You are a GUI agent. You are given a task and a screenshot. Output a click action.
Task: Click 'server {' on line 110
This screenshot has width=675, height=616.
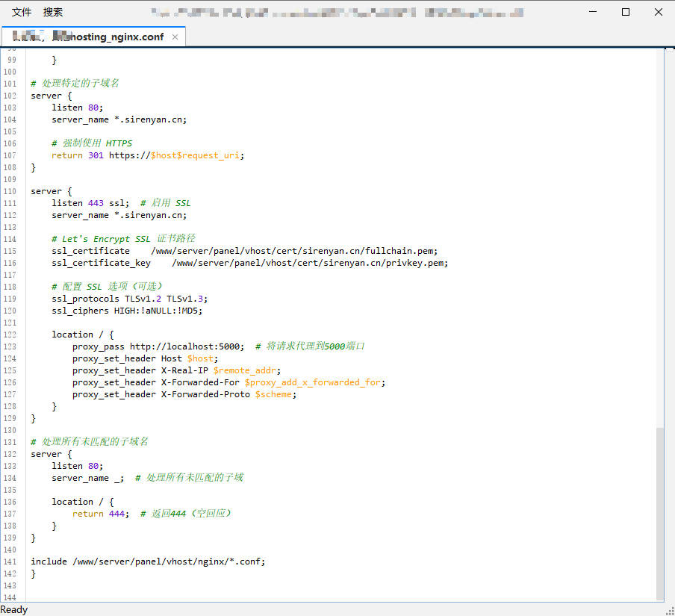click(x=52, y=191)
